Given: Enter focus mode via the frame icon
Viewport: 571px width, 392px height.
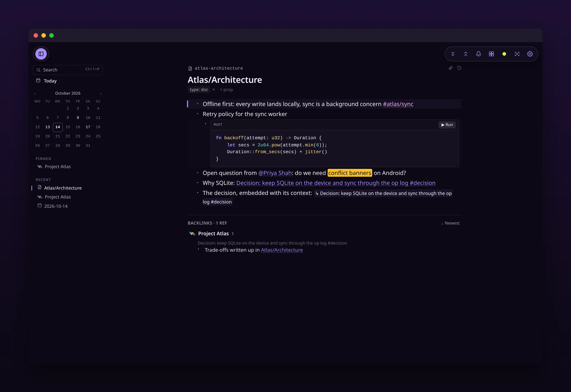Looking at the screenshot, I should coord(517,54).
